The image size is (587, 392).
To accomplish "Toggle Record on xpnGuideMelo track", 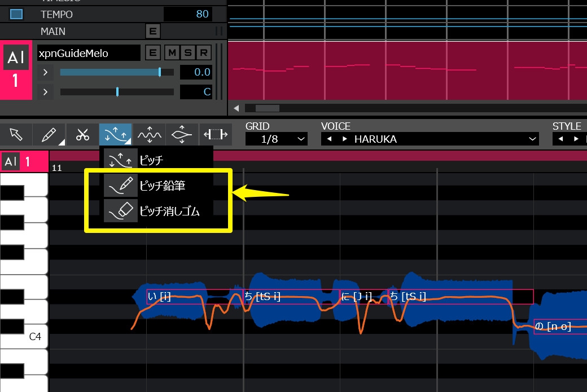I will click(x=204, y=53).
